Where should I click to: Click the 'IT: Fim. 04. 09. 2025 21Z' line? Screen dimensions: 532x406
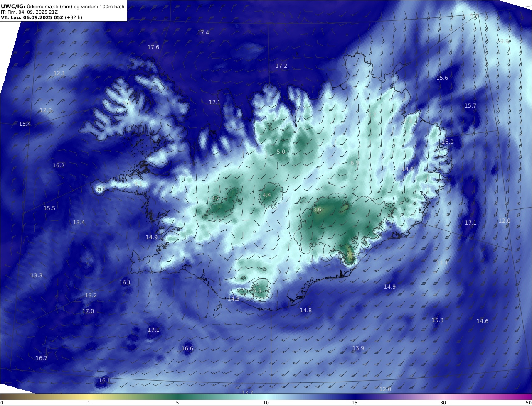(29, 12)
